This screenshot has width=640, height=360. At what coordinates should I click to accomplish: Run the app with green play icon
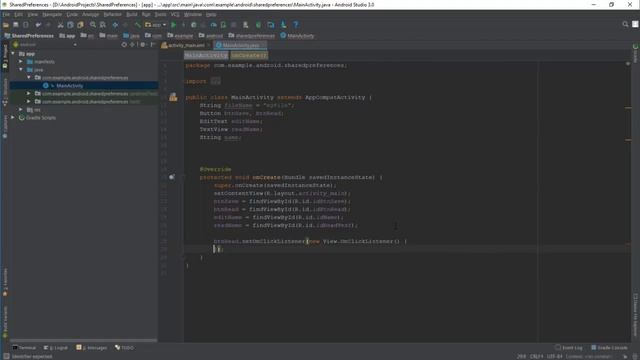click(x=173, y=25)
